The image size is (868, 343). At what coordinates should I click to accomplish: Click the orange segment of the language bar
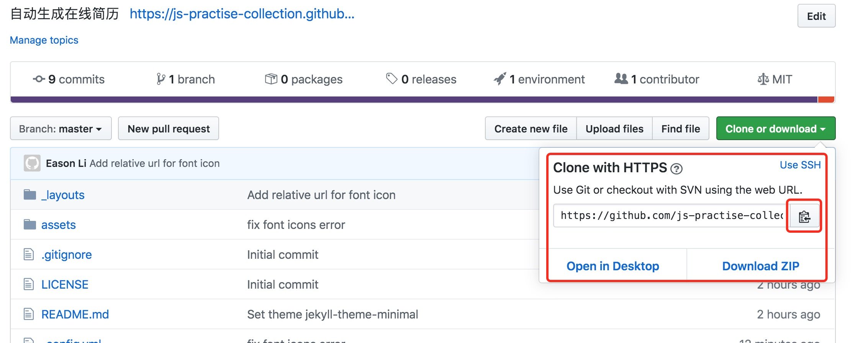tap(826, 100)
